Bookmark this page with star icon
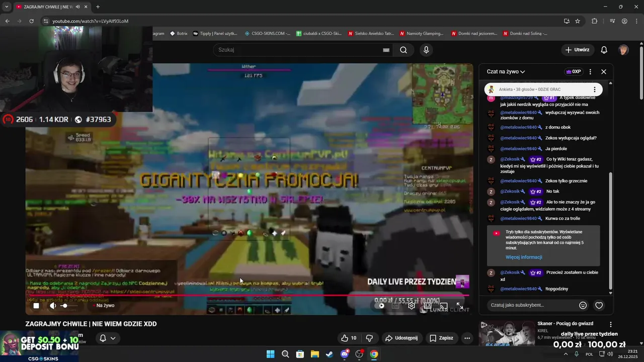The height and width of the screenshot is (362, 644). (x=578, y=21)
